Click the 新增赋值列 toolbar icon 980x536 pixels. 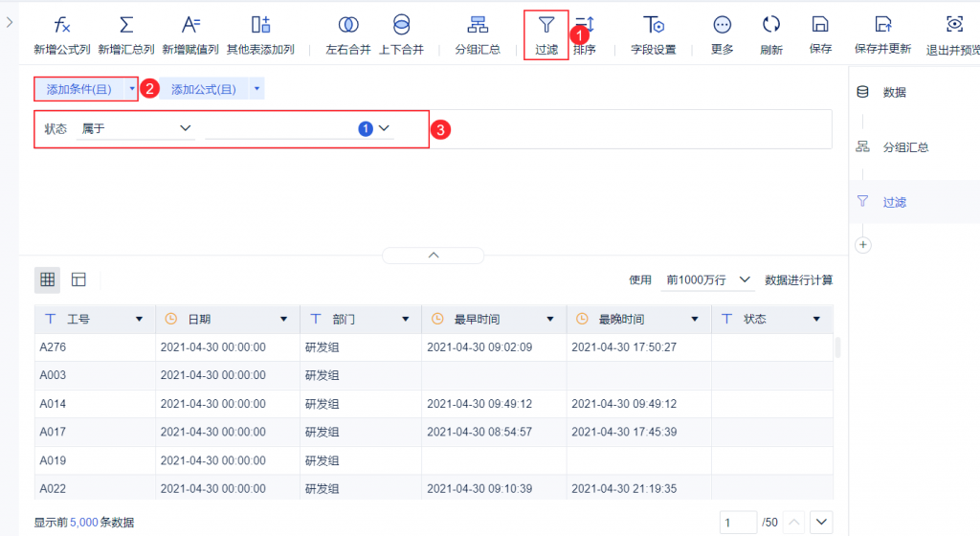(x=190, y=25)
